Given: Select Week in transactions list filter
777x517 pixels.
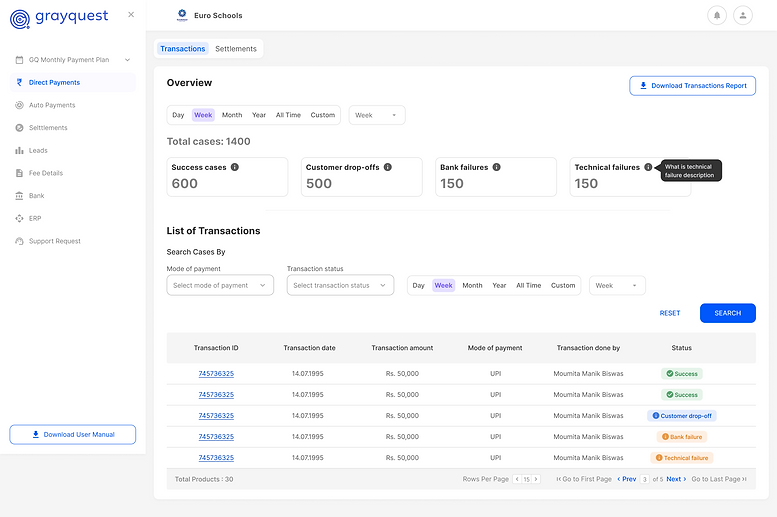Looking at the screenshot, I should pyautogui.click(x=444, y=286).
